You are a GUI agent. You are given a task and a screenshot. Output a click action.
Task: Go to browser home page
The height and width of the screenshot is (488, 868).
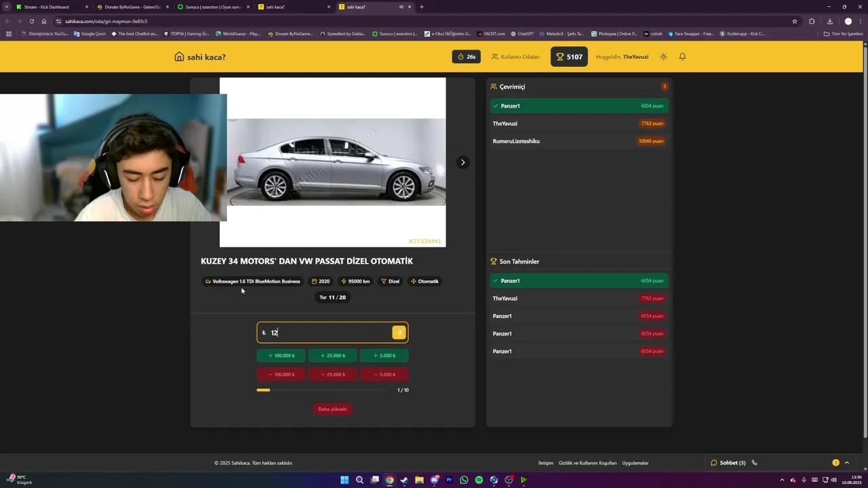[44, 21]
